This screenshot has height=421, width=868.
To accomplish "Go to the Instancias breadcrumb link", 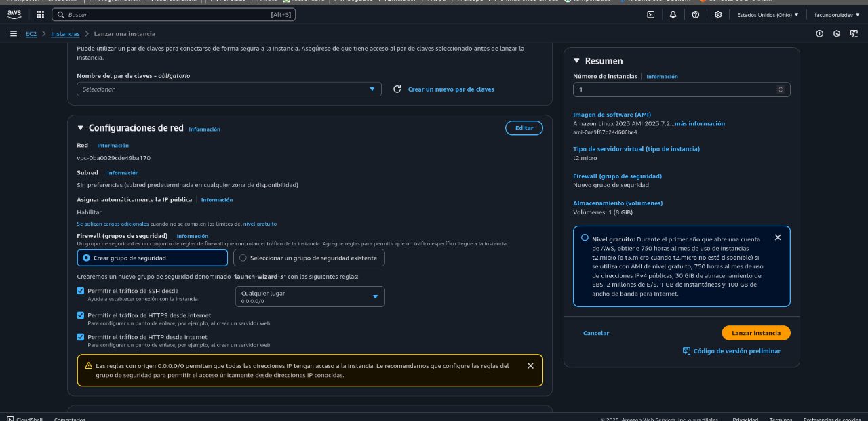I will 65,33.
